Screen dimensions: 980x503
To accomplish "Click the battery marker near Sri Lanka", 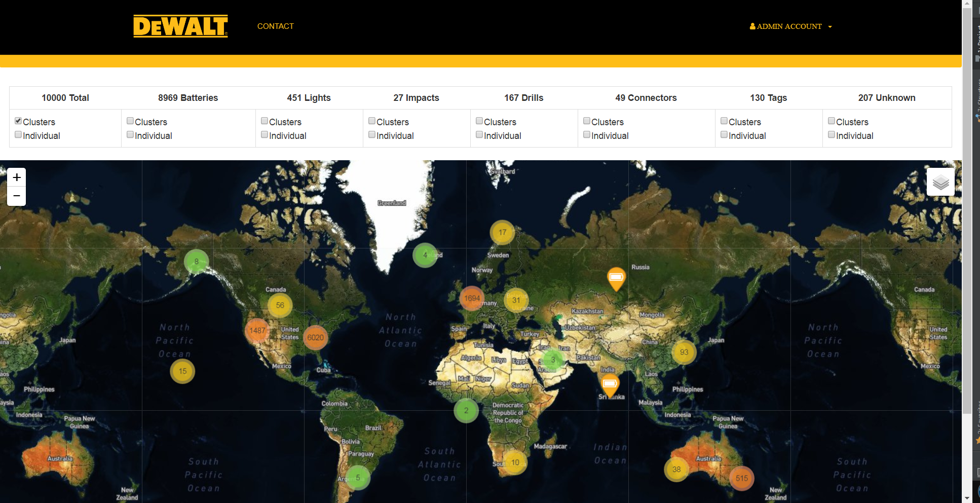I will [x=610, y=384].
